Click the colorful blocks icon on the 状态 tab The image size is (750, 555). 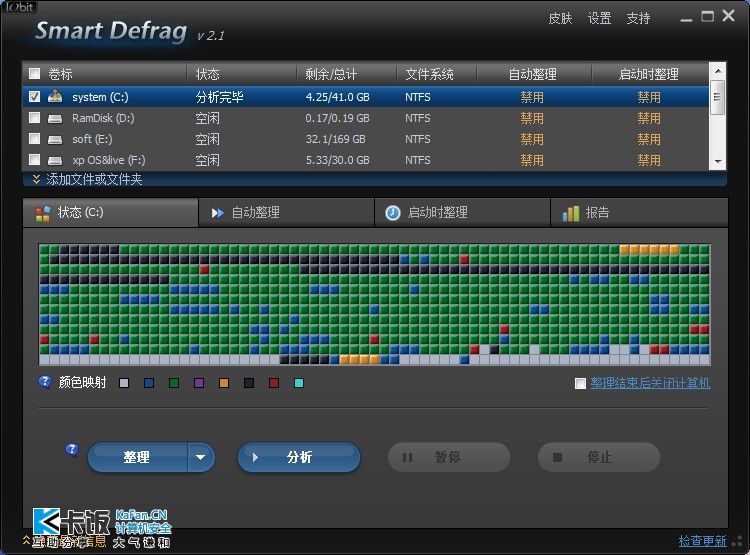tap(43, 213)
